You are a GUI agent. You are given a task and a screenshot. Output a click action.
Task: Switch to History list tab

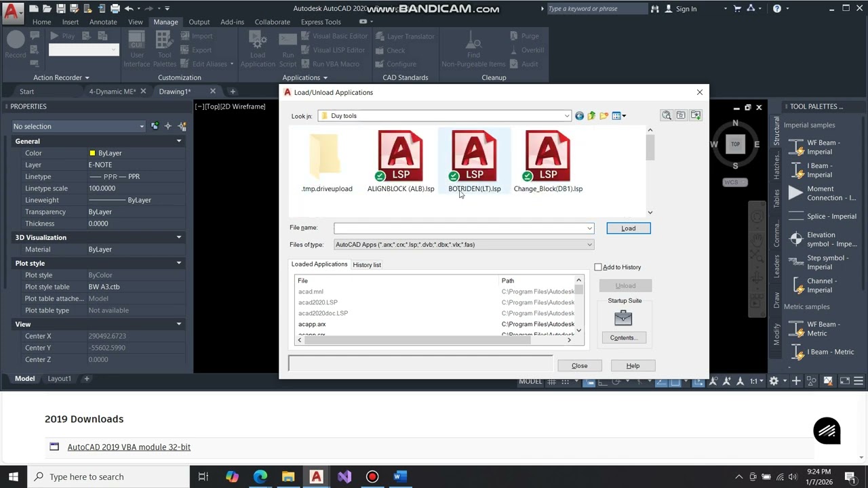click(367, 265)
